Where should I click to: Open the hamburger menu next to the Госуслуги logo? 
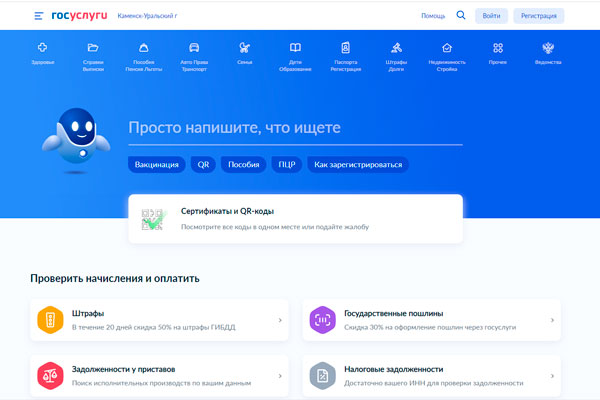coord(39,16)
